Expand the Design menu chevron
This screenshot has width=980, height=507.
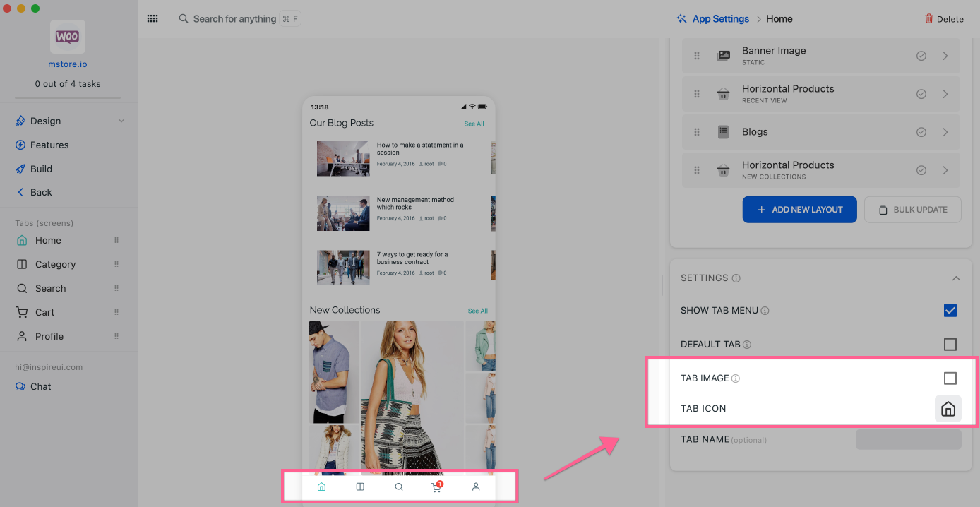(121, 121)
